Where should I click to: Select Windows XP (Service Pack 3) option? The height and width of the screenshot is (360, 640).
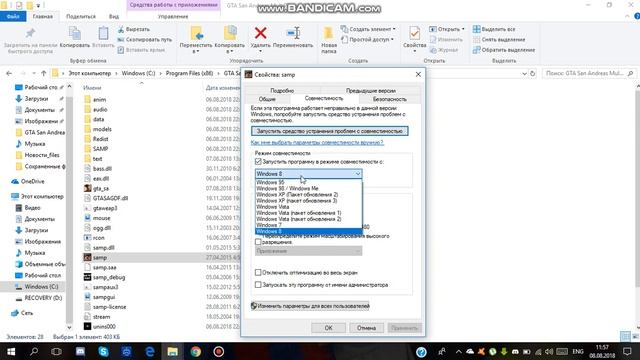pyautogui.click(x=308, y=201)
